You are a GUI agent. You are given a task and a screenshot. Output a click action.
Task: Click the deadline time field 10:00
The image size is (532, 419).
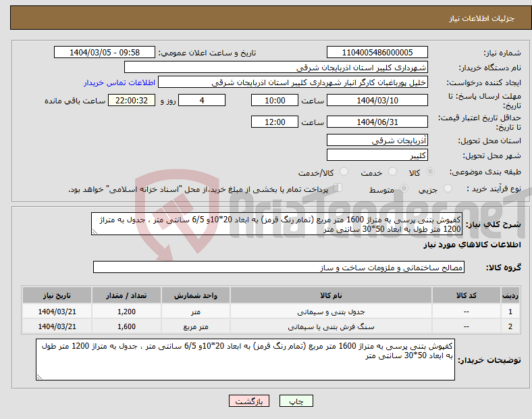275,100
